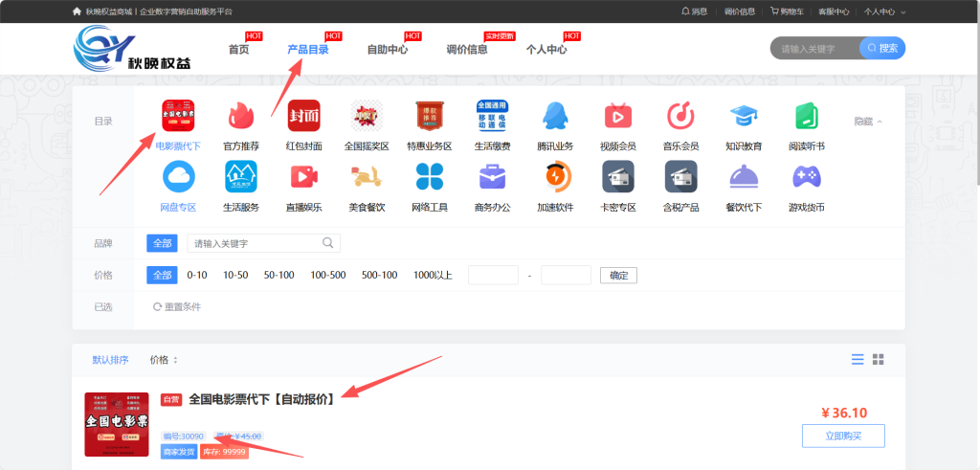Go to the 产品目录 nav tab
The height and width of the screenshot is (470, 980).
pyautogui.click(x=308, y=50)
